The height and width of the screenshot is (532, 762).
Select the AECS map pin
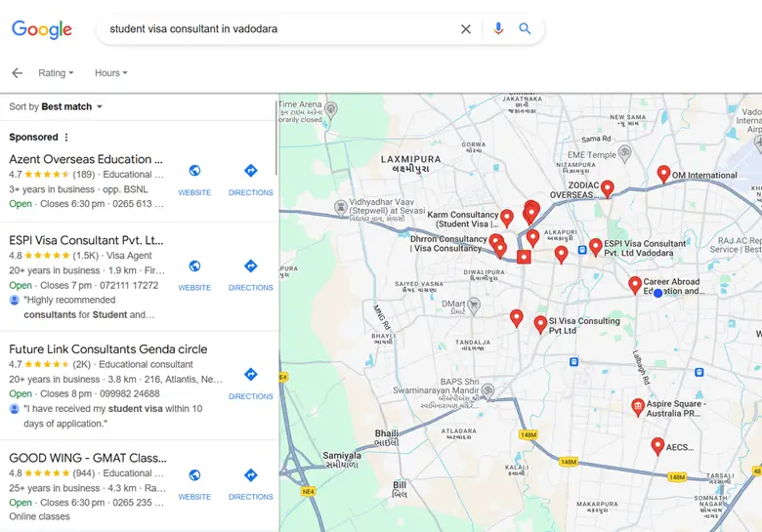coord(657,445)
